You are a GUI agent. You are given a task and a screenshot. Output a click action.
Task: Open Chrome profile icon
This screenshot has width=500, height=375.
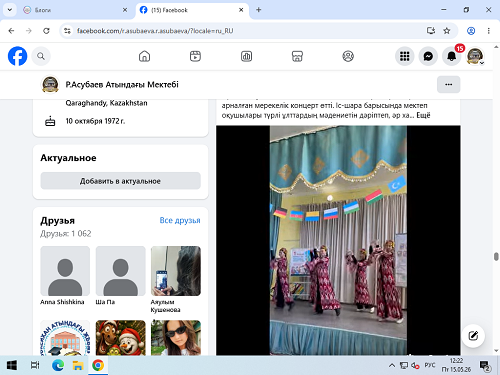[x=471, y=31]
